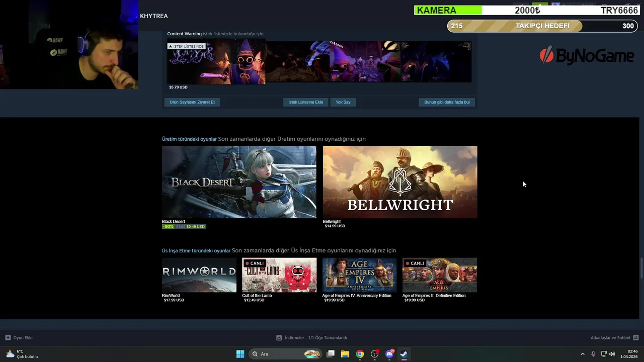Click Cult of the Lamb $12.49 USD price
644x362 pixels.
(x=254, y=300)
